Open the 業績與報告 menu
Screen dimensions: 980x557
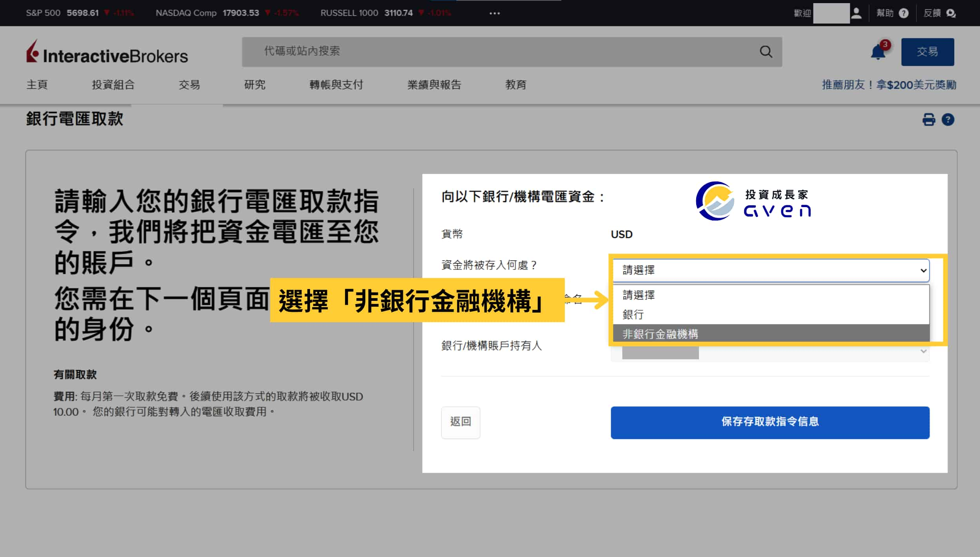click(x=434, y=85)
